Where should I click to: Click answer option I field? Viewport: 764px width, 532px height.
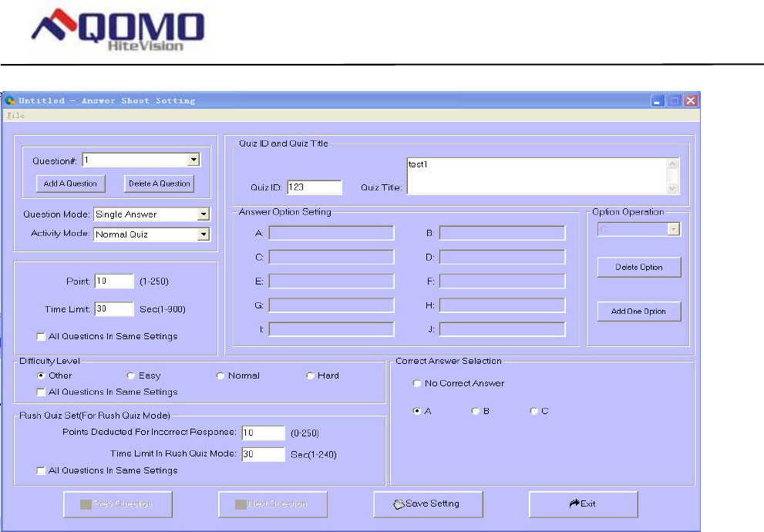click(x=332, y=329)
